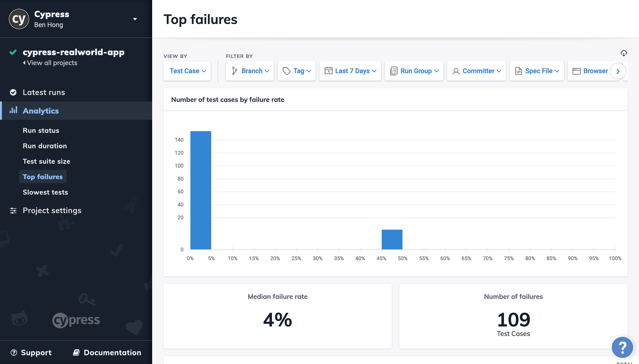Viewport: 639px width, 364px height.
Task: Click the Analytics bar chart icon
Action: pos(13,110)
